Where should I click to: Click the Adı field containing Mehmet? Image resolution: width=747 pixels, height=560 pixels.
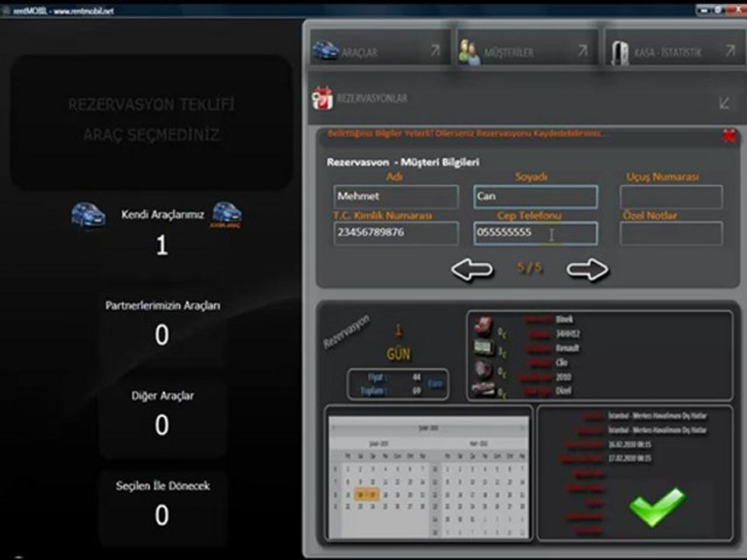(x=396, y=197)
